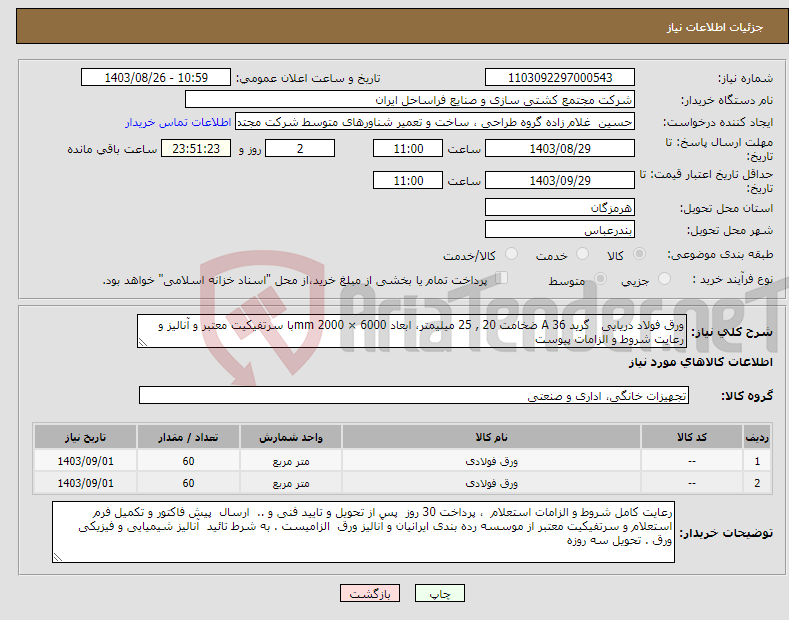Viewport: 789px width, 620px height.
Task: Select the متوسط purchase type radio
Action: [x=600, y=279]
